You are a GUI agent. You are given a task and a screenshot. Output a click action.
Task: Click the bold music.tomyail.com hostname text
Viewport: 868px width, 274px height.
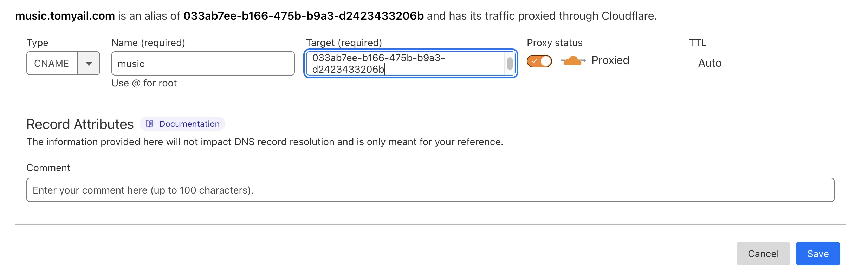click(x=65, y=16)
